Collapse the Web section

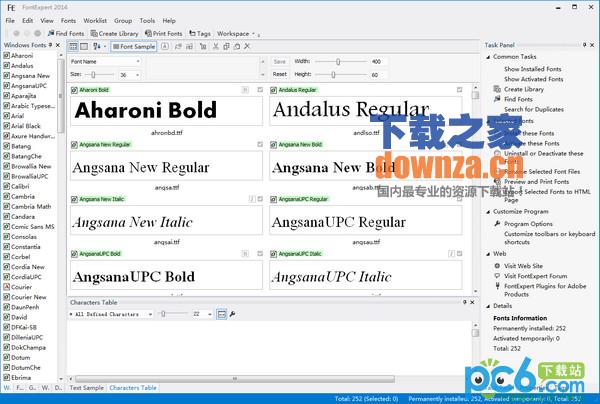point(488,254)
